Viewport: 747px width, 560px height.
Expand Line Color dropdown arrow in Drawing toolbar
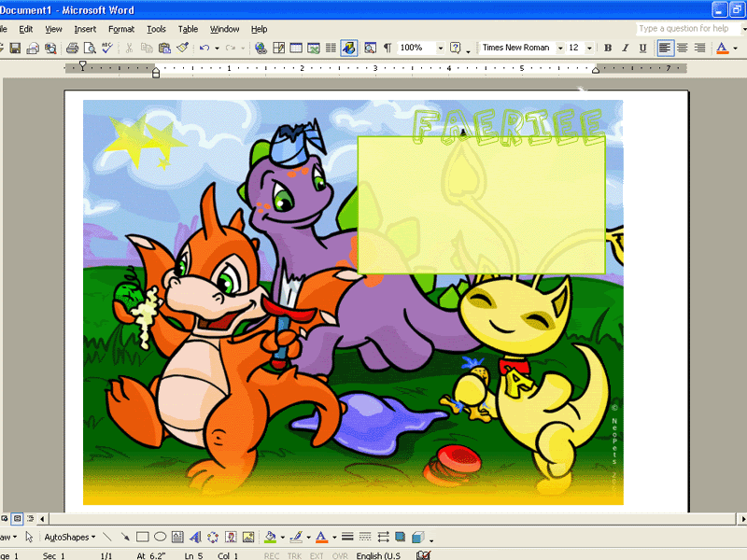coord(308,538)
